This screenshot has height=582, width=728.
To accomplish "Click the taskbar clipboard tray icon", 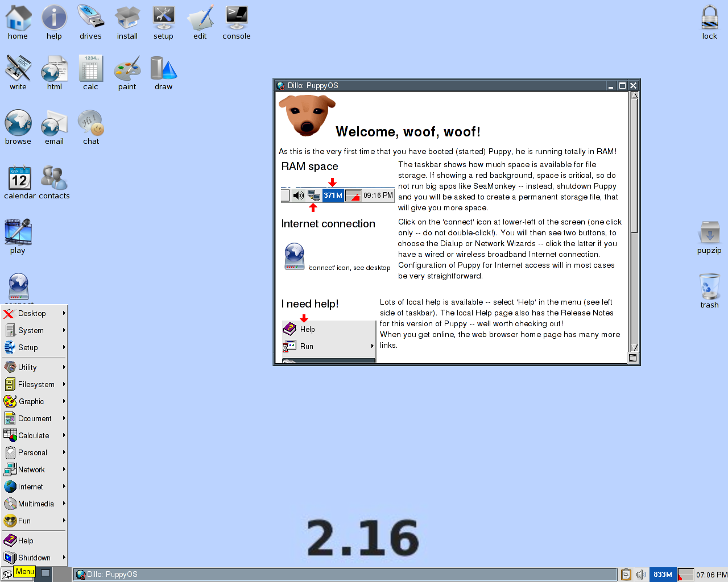I will 626,575.
